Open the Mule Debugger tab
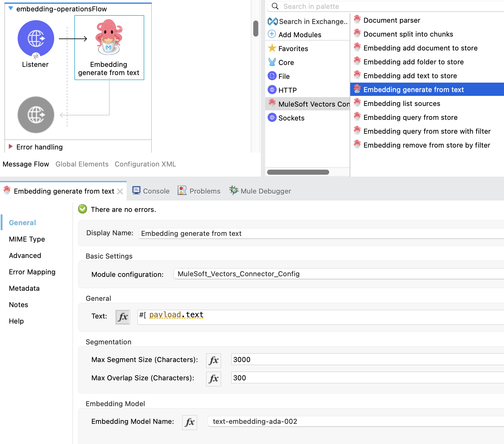This screenshot has width=504, height=444. point(260,191)
